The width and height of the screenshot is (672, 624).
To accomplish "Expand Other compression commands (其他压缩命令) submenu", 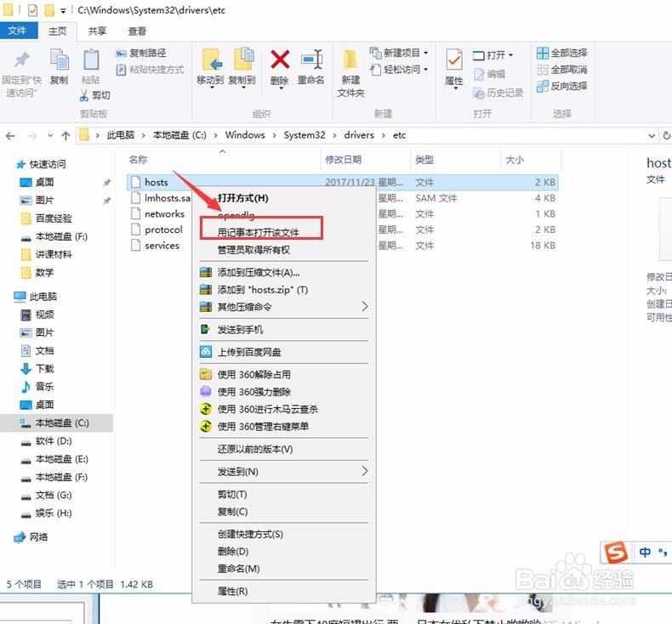I will [x=284, y=307].
